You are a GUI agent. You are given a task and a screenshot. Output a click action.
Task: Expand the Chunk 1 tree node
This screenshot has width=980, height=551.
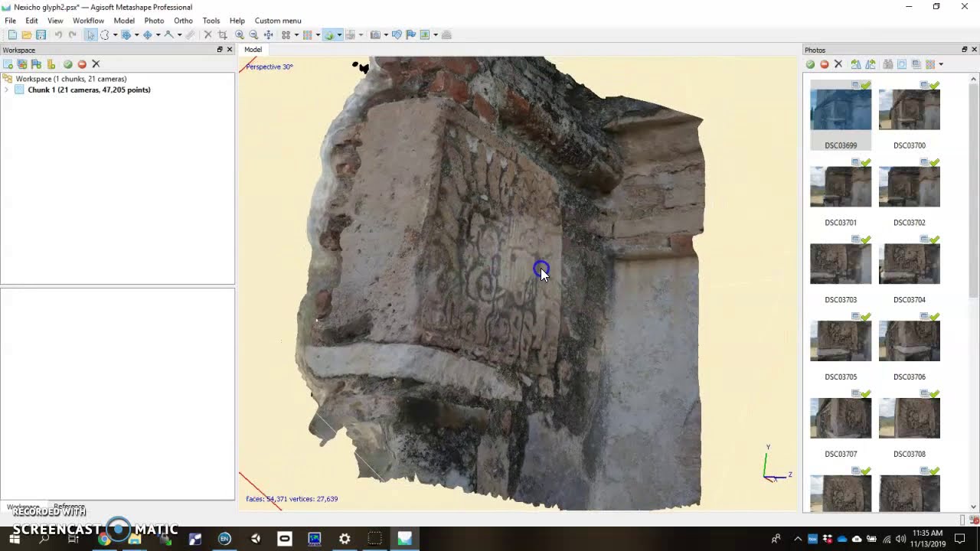tap(7, 90)
